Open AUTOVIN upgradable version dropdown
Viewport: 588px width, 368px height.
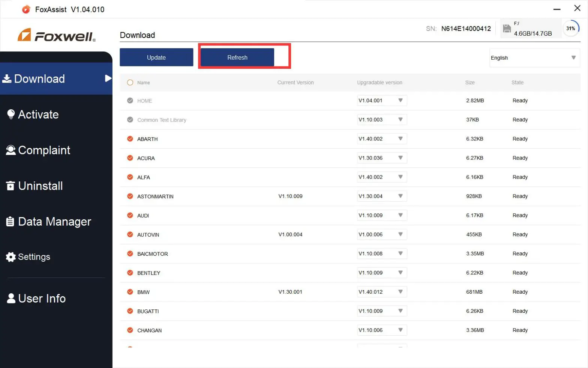coord(382,234)
